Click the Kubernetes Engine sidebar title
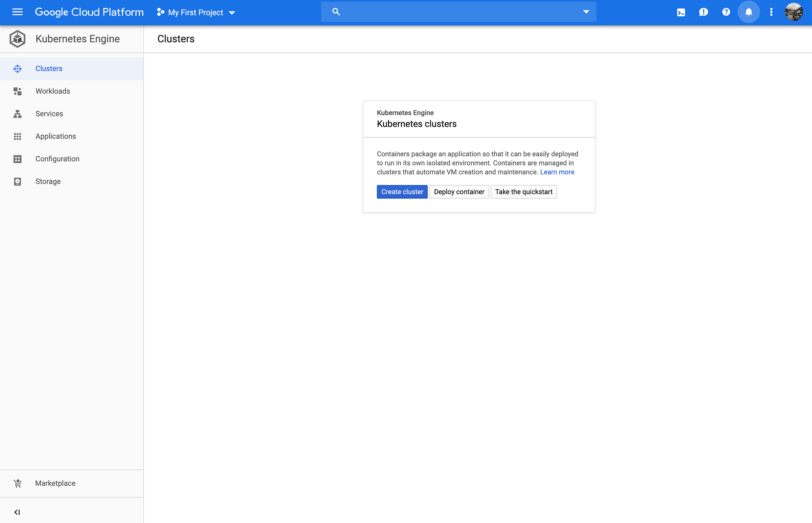This screenshot has width=812, height=523. tap(77, 39)
